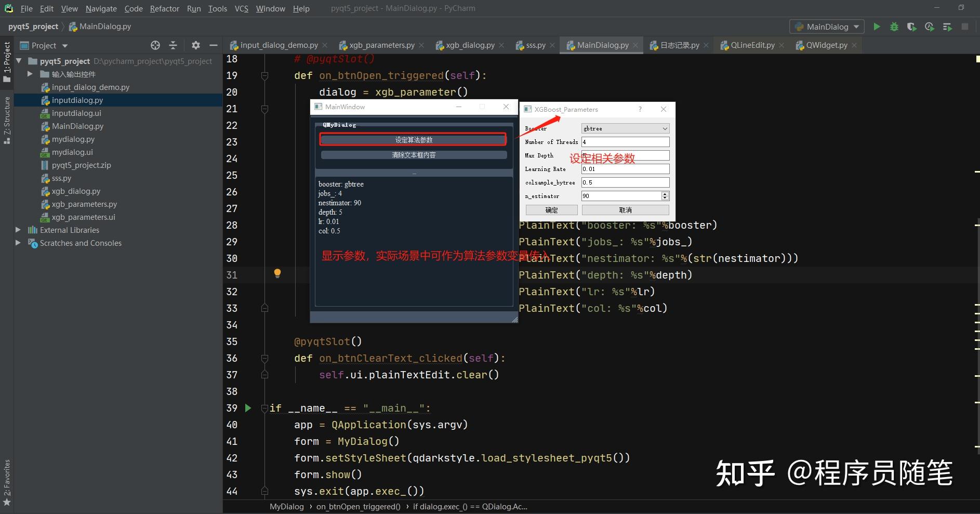The width and height of the screenshot is (980, 514).
Task: Click the 设定算法参数 button
Action: coord(413,139)
